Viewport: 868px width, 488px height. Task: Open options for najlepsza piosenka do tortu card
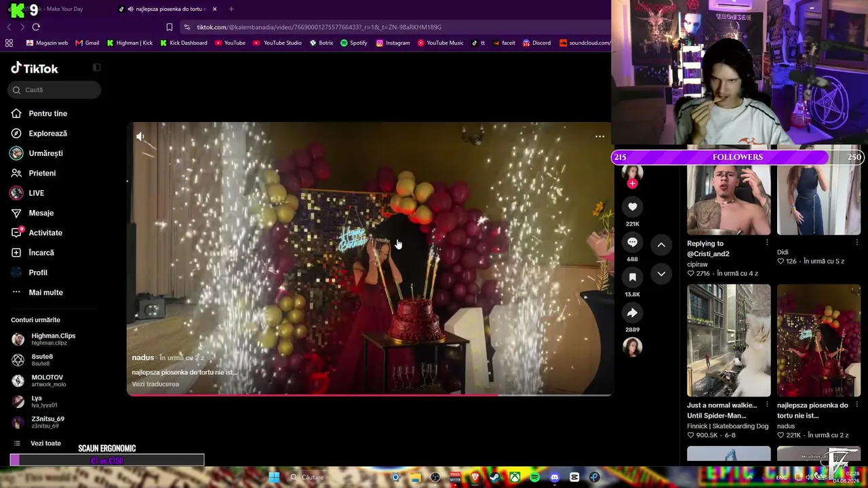[x=856, y=405]
